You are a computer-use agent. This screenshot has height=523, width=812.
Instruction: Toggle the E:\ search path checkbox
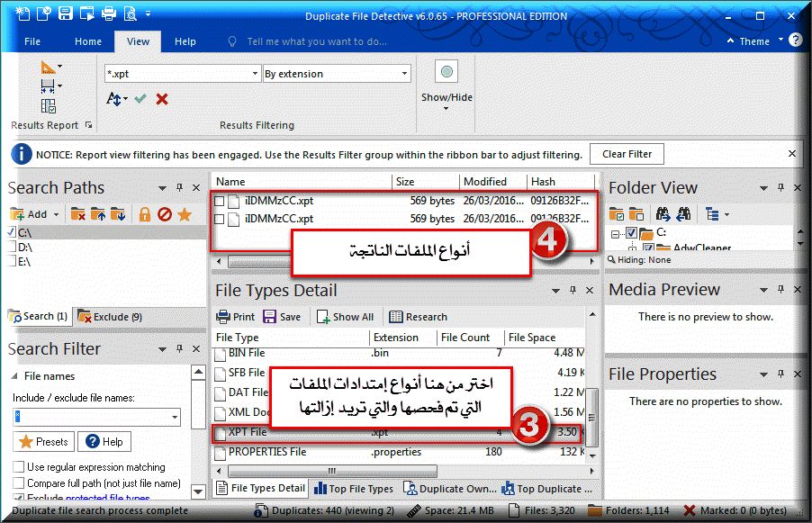[x=12, y=261]
